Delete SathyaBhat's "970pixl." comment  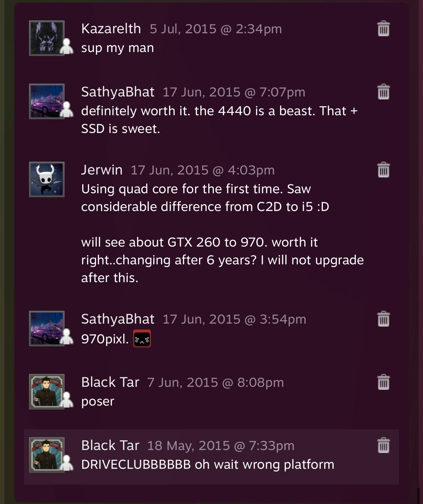pyautogui.click(x=383, y=319)
